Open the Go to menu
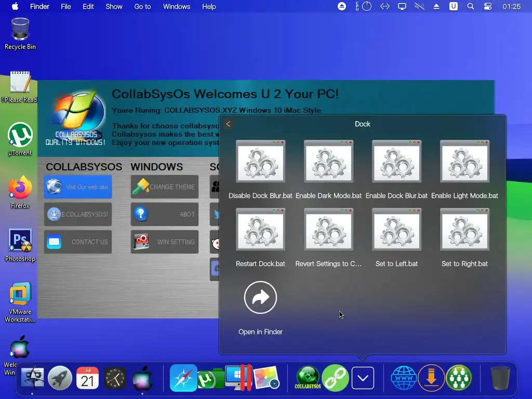Viewport: 532px width, 399px height. pyautogui.click(x=142, y=6)
